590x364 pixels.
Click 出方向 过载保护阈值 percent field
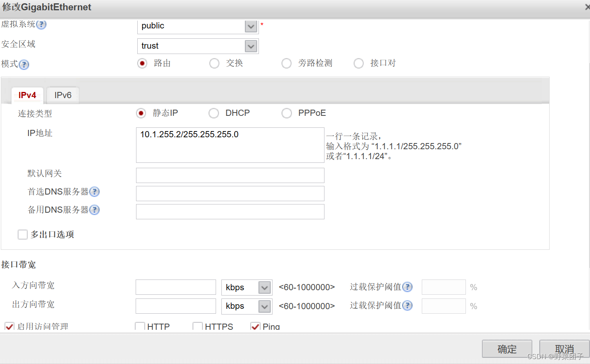pos(444,306)
